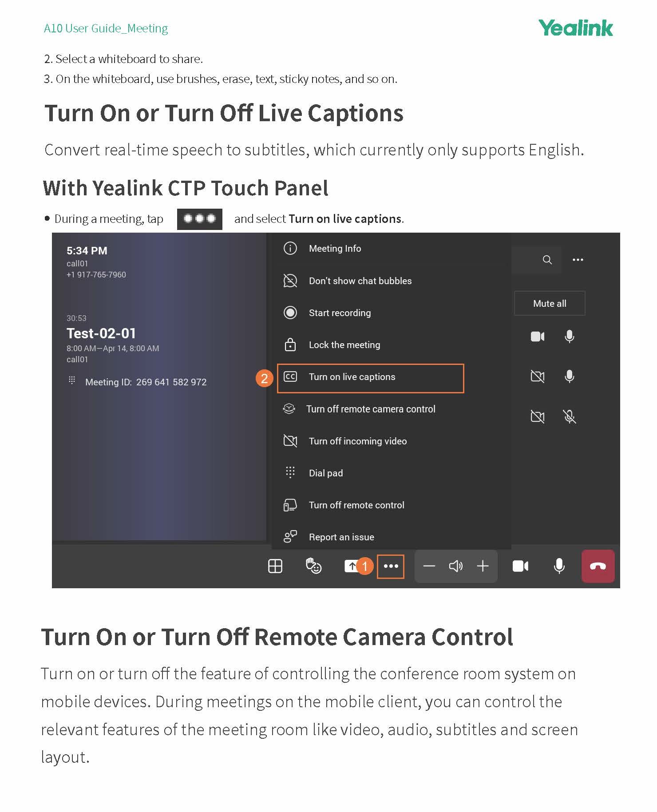Click the raise hand reactions icon
The height and width of the screenshot is (812, 657).
313,566
